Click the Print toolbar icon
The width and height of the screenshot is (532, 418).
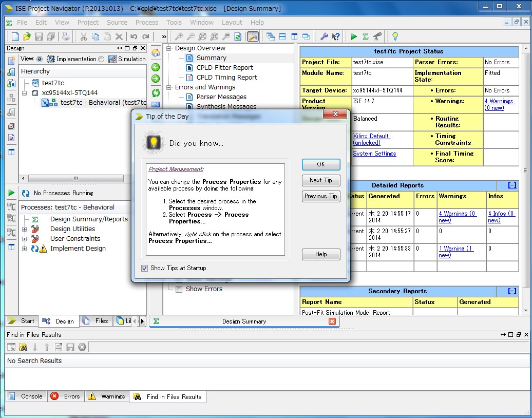(x=66, y=36)
